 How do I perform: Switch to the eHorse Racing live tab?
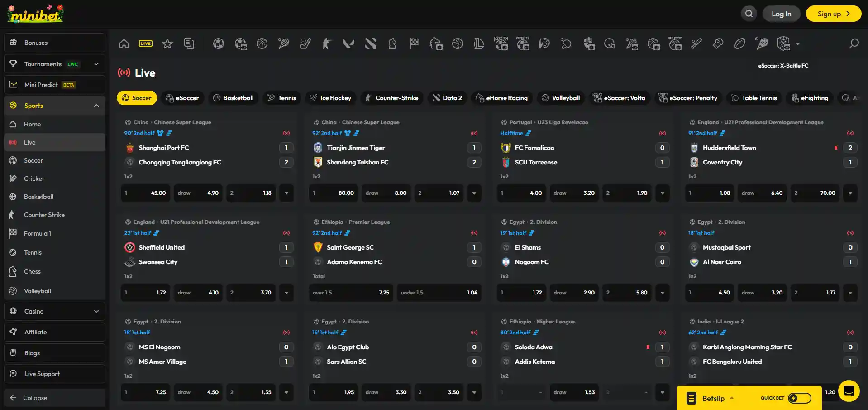pyautogui.click(x=502, y=98)
